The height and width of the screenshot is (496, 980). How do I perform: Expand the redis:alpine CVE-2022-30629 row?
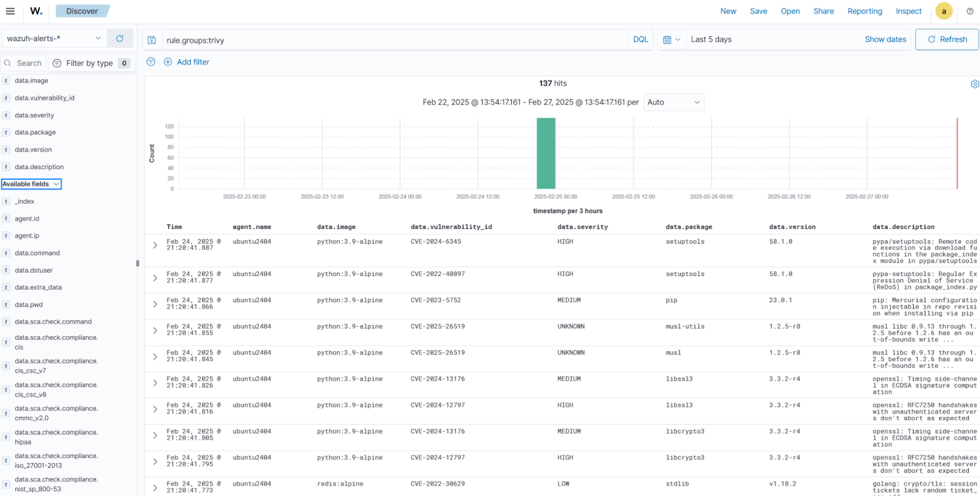pos(155,488)
